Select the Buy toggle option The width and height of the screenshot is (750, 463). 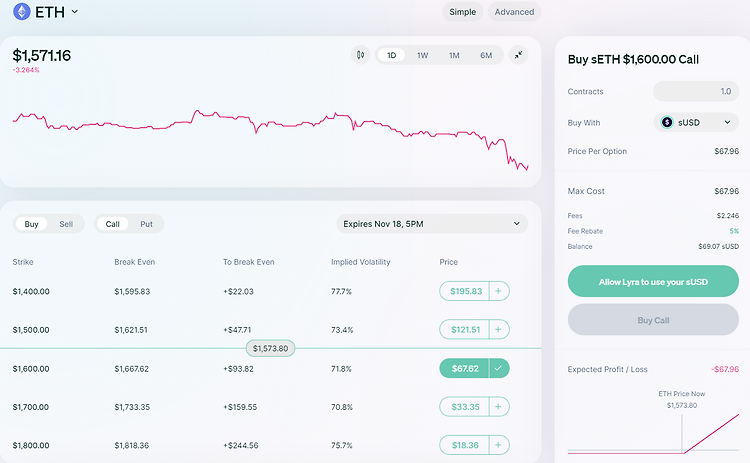coord(31,224)
